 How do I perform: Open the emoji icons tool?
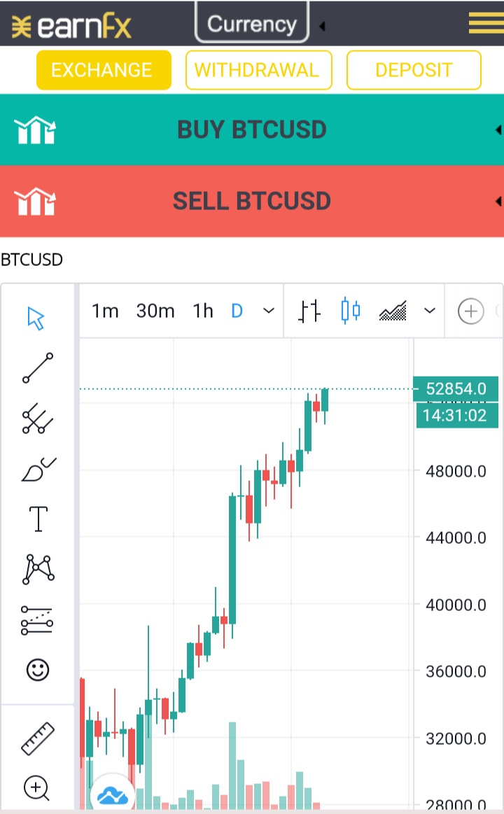click(37, 670)
